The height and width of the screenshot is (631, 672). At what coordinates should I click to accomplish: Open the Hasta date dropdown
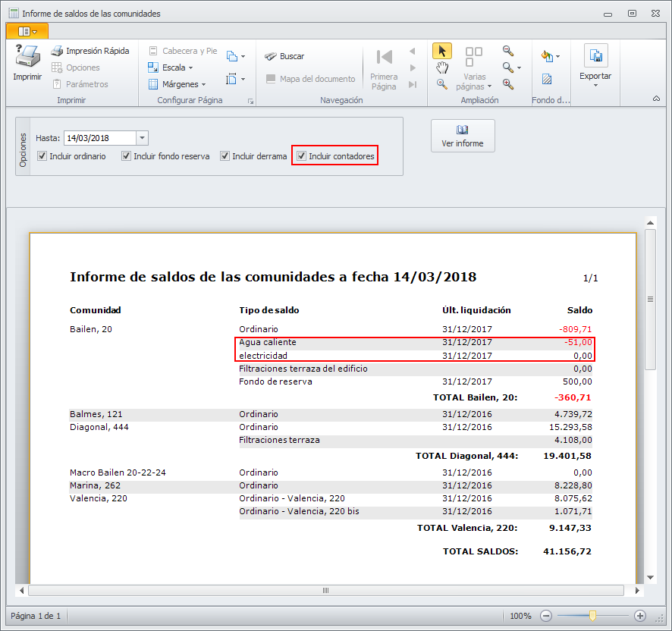click(142, 138)
